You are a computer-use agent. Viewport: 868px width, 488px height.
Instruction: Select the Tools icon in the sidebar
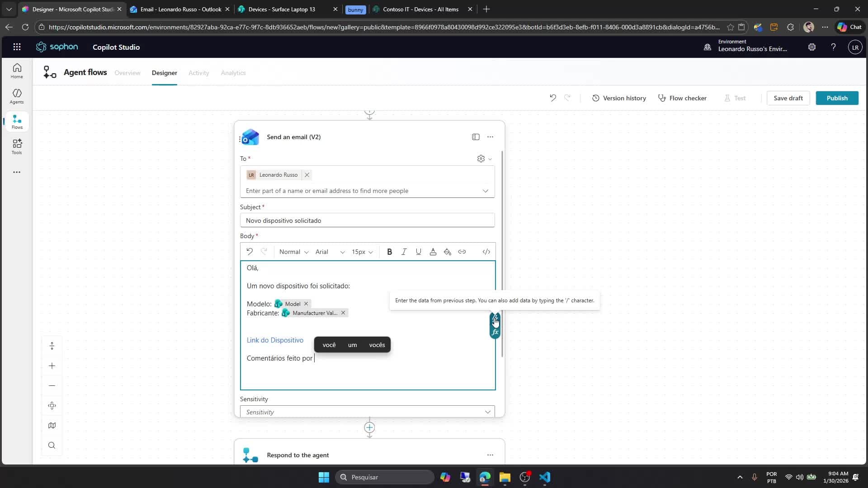16,146
